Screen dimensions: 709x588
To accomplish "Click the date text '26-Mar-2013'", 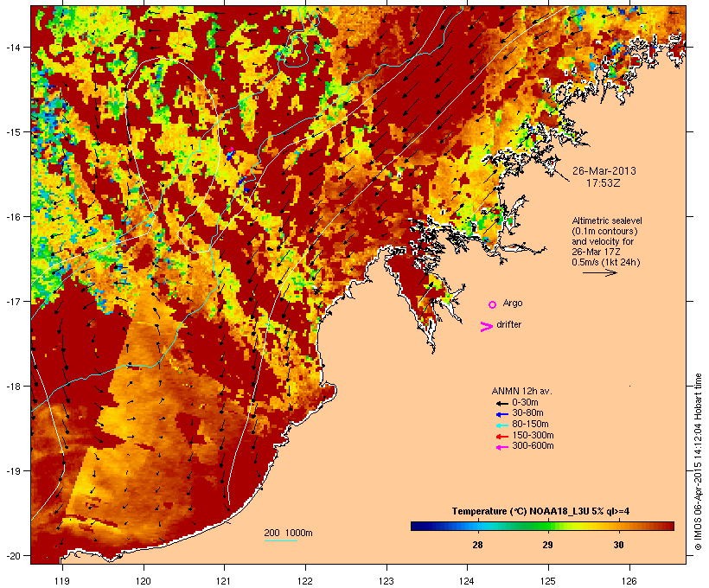I will tap(604, 171).
